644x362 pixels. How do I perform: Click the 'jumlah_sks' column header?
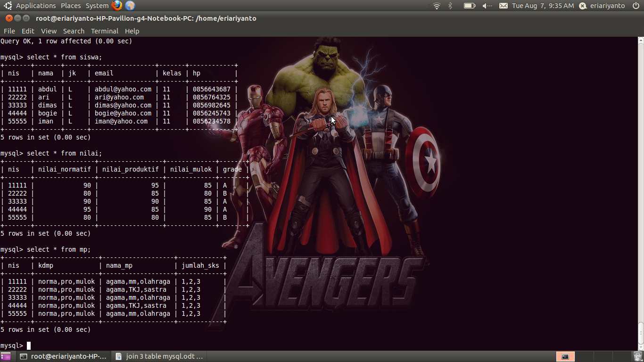tap(200, 265)
